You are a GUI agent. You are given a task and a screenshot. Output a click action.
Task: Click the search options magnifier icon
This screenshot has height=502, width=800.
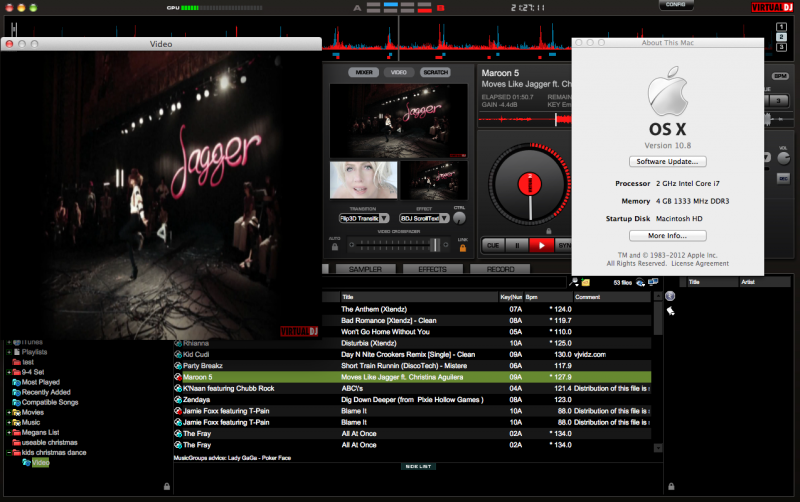point(574,282)
